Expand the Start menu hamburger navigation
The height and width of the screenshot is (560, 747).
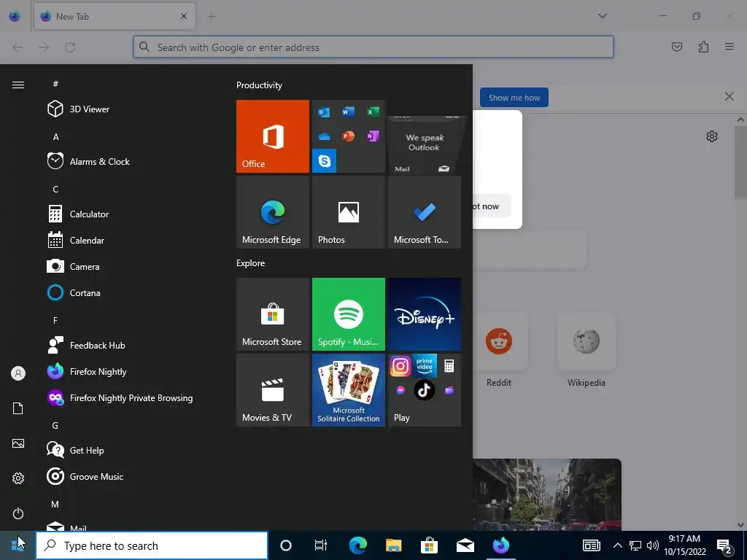tap(18, 85)
